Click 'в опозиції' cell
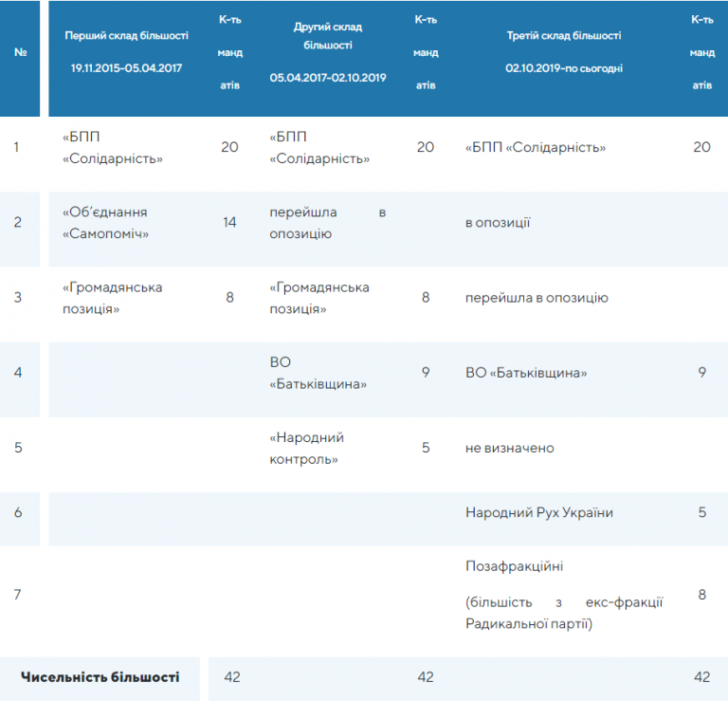 [x=498, y=223]
